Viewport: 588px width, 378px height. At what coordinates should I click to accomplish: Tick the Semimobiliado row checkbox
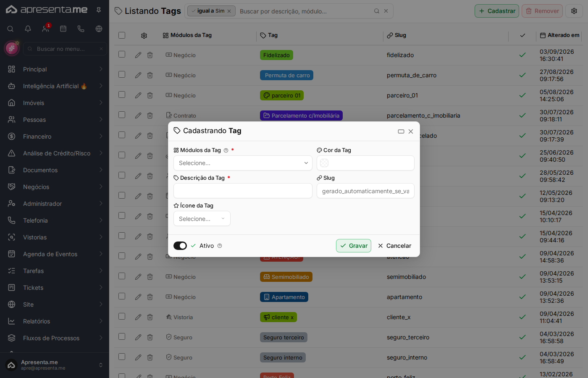pyautogui.click(x=122, y=276)
